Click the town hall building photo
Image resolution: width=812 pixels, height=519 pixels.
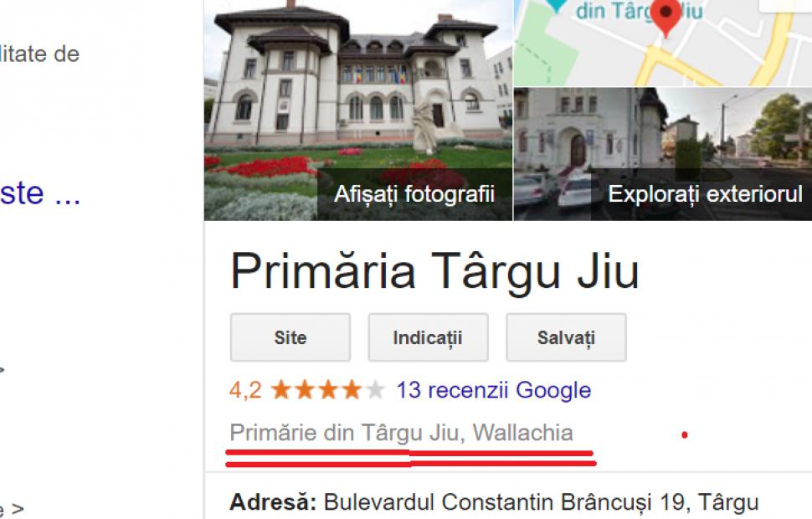point(357,110)
